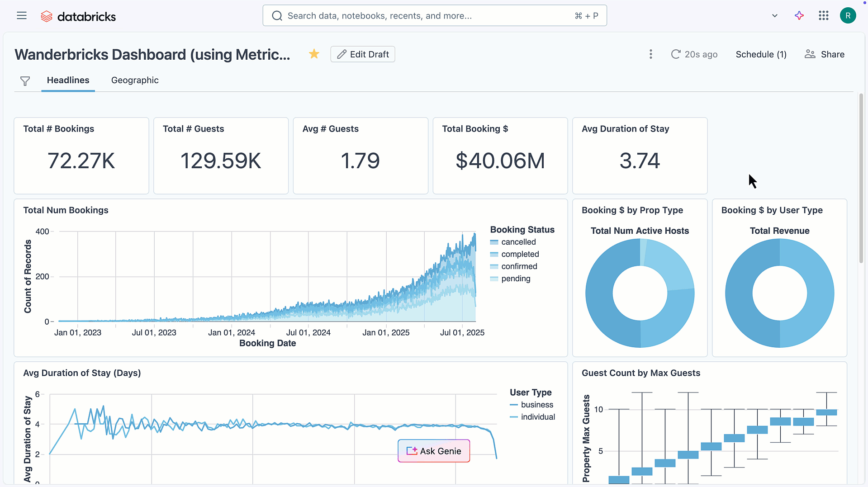Switch to the Geographic tab
Screen dimensions: 868x487
tap(134, 80)
